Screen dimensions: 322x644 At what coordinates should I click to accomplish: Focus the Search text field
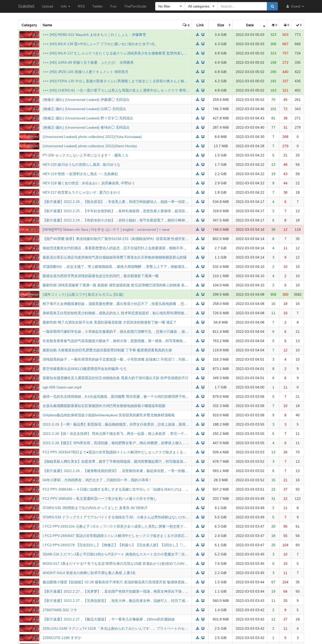[242, 6]
